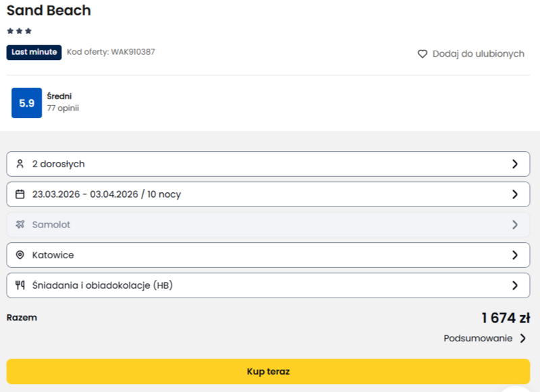This screenshot has width=540, height=392.
Task: Click the heart icon for favorites
Action: tap(423, 54)
